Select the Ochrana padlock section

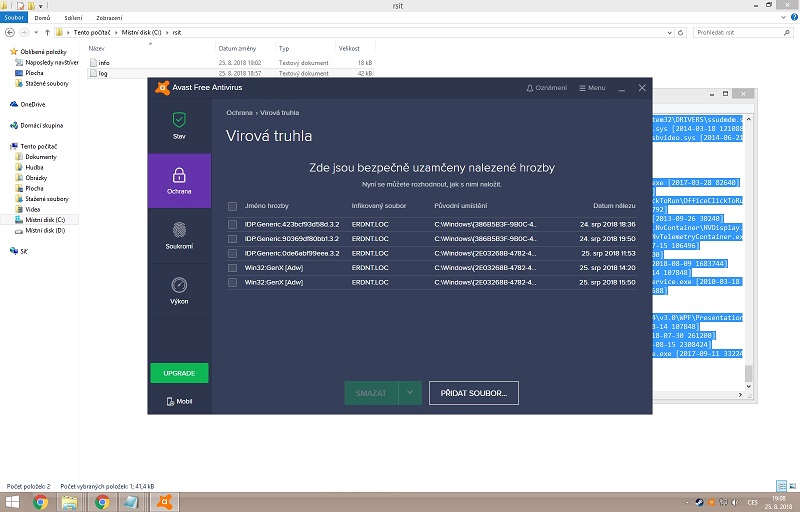click(179, 181)
